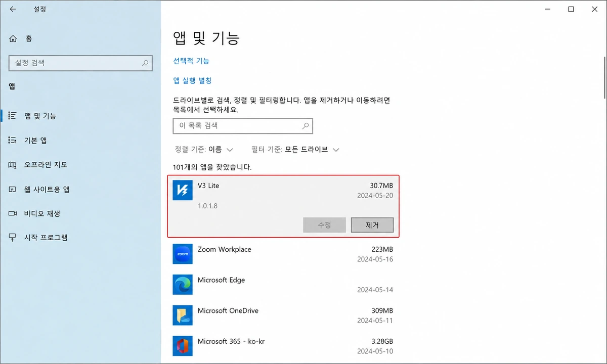Click the greyed 수정 (Modify) button
This screenshot has width=607, height=364.
pos(324,225)
